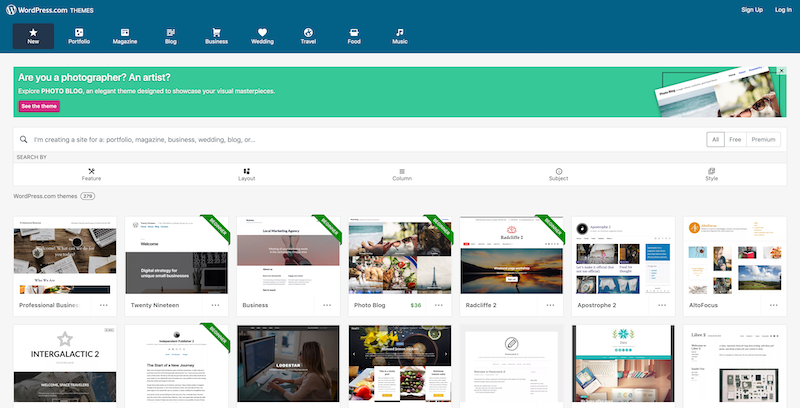Open Apostrophe 2 theme options menu
The height and width of the screenshot is (408, 800).
click(x=662, y=305)
